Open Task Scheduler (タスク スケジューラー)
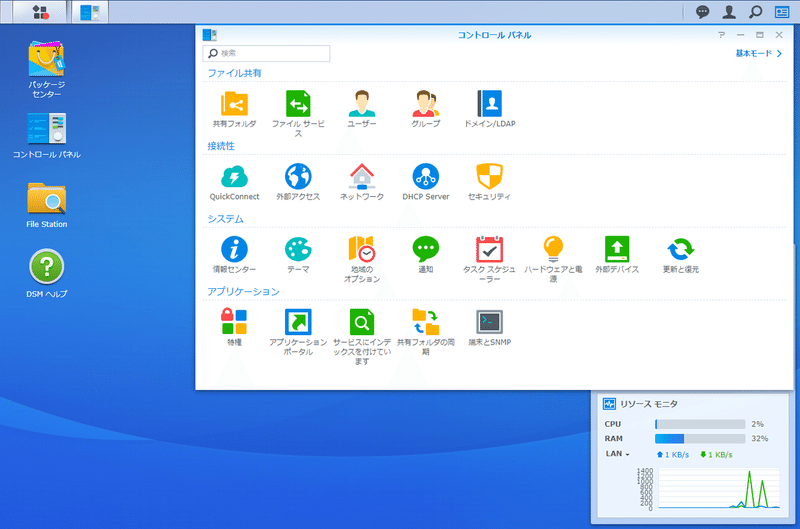Screen dimensions: 800x529 coord(489,249)
